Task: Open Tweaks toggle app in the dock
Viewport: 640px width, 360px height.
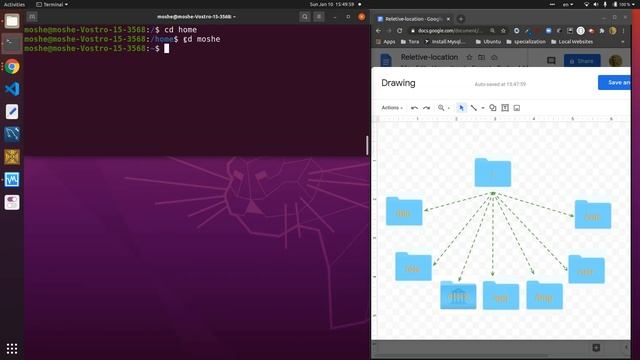Action: point(12,202)
